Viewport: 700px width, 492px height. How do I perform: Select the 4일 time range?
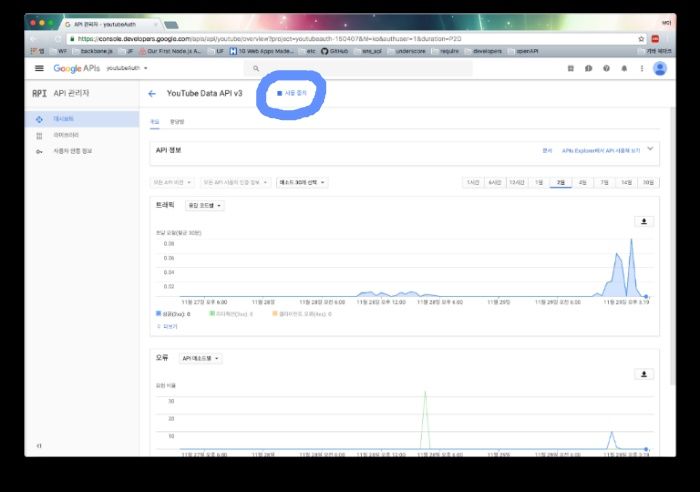(x=583, y=182)
